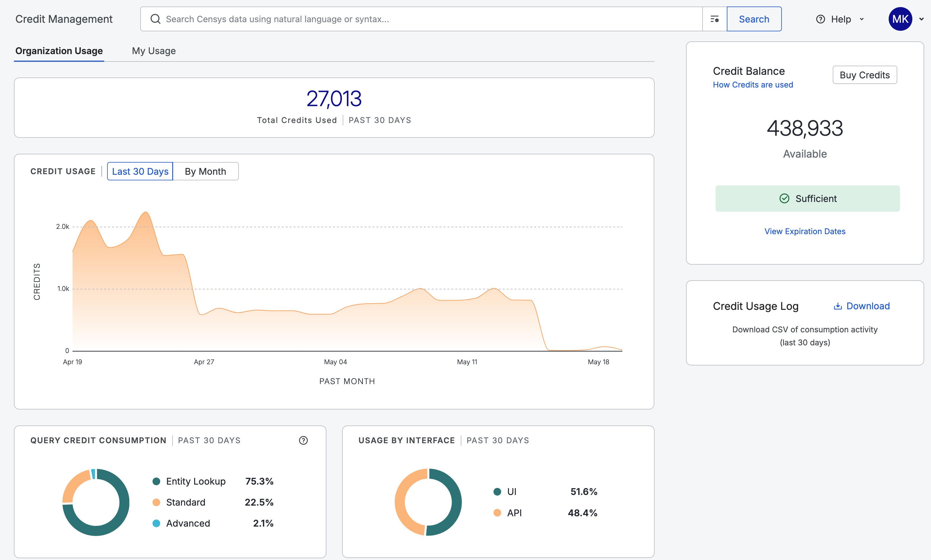Switch the chart to Last 30 Days
This screenshot has width=931, height=560.
[140, 171]
